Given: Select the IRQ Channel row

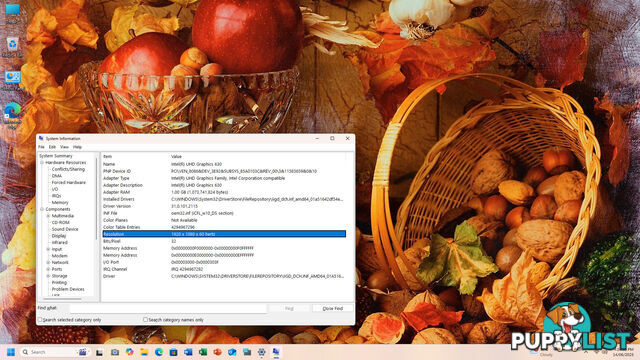Looking at the screenshot, I should (224, 269).
